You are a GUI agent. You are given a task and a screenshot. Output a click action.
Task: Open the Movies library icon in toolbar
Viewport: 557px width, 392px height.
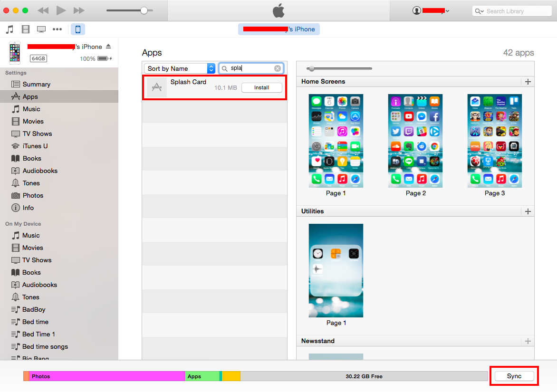(x=26, y=29)
